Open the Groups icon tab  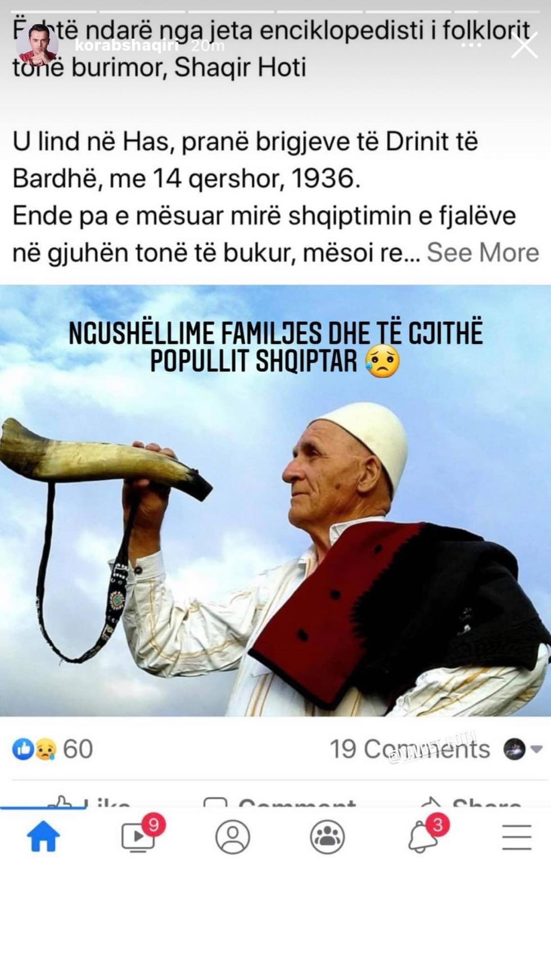coord(327,837)
